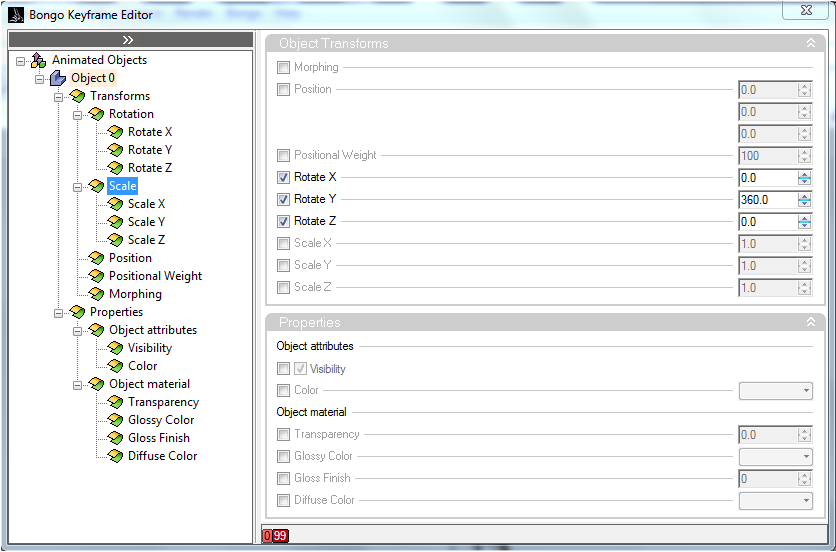Viewport: 836px width, 552px height.
Task: Click the Object material node icon
Action: click(97, 384)
